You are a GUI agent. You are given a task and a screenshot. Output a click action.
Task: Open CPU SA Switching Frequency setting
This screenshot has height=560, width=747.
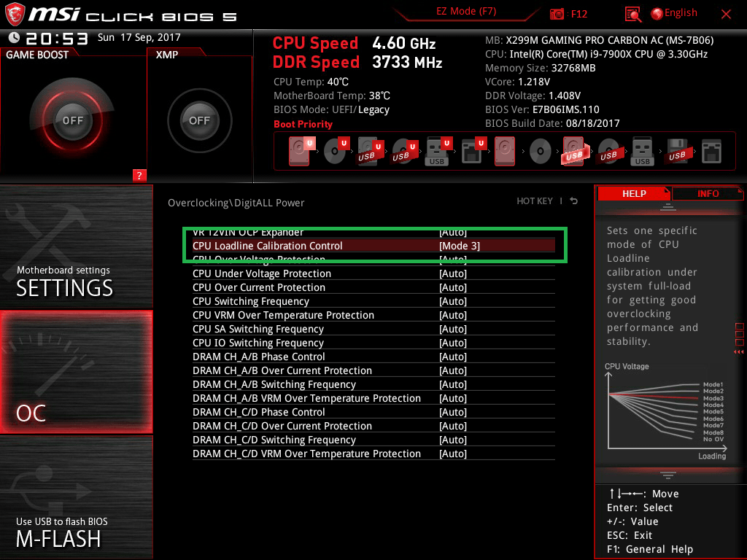point(373,329)
